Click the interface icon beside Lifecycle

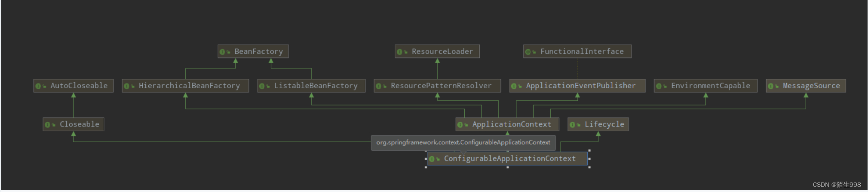[573, 125]
